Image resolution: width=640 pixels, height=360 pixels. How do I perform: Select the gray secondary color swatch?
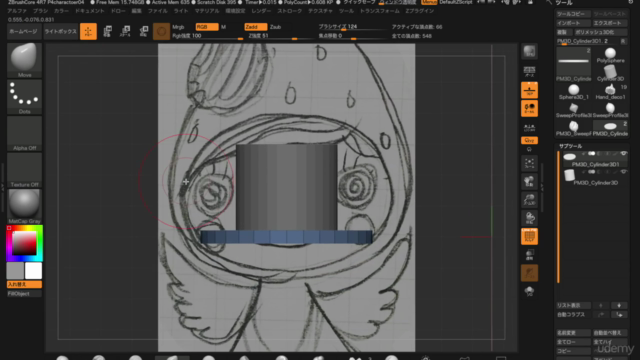[15, 271]
